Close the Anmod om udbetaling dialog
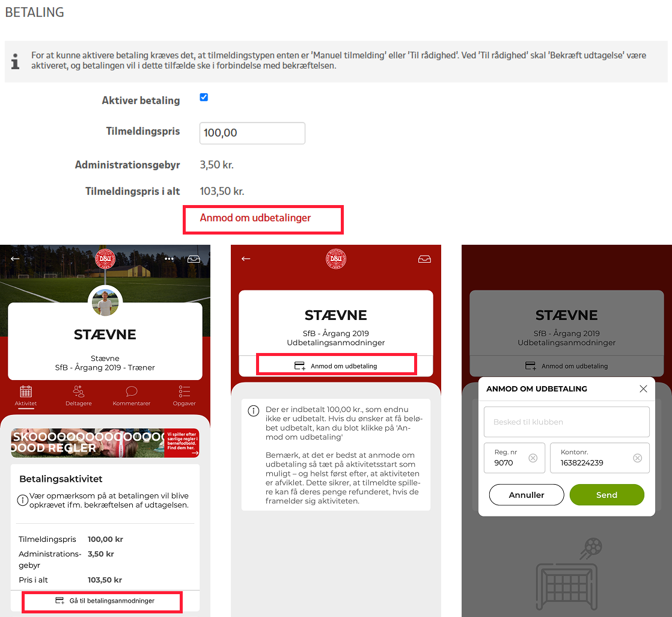The height and width of the screenshot is (617, 672). tap(643, 388)
